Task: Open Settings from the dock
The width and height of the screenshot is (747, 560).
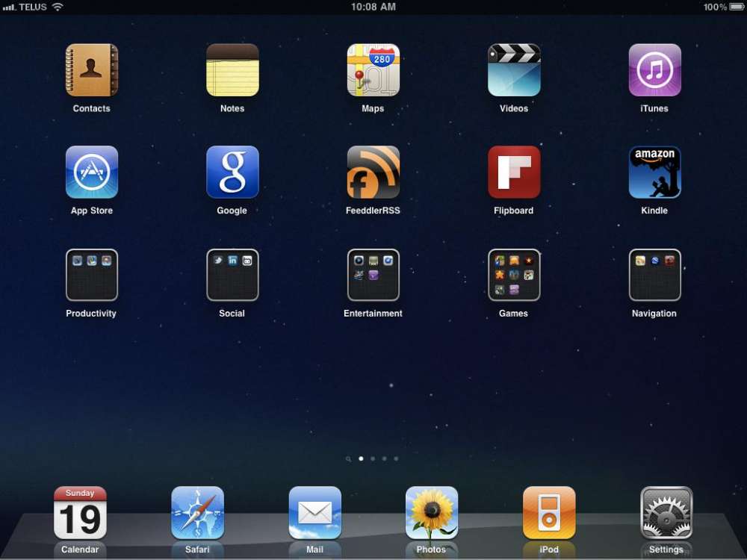Action: (666, 513)
